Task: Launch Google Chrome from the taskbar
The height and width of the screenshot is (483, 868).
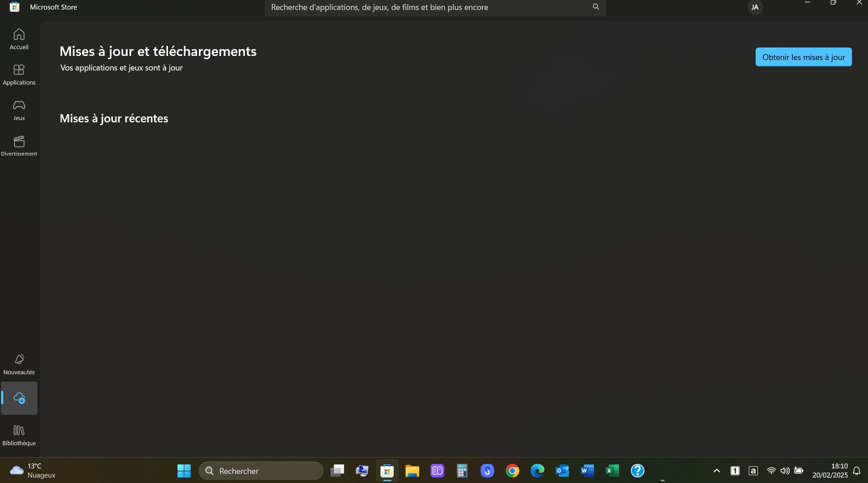Action: tap(513, 471)
